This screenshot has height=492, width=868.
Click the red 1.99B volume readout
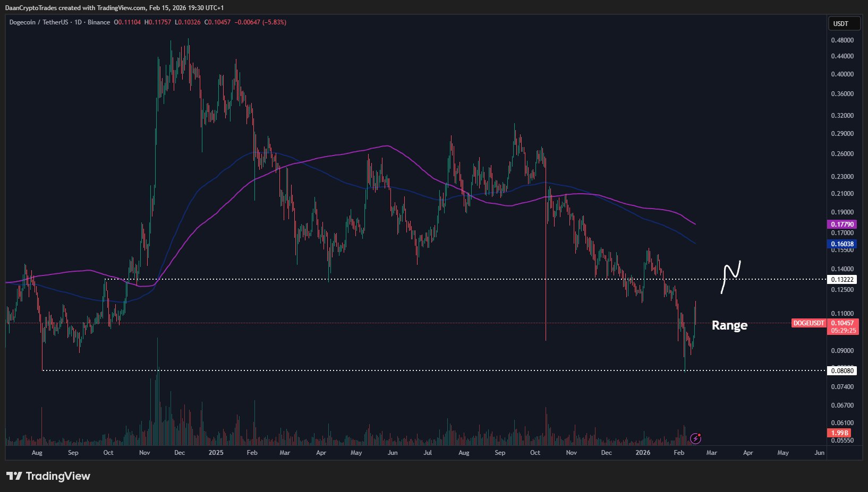839,433
